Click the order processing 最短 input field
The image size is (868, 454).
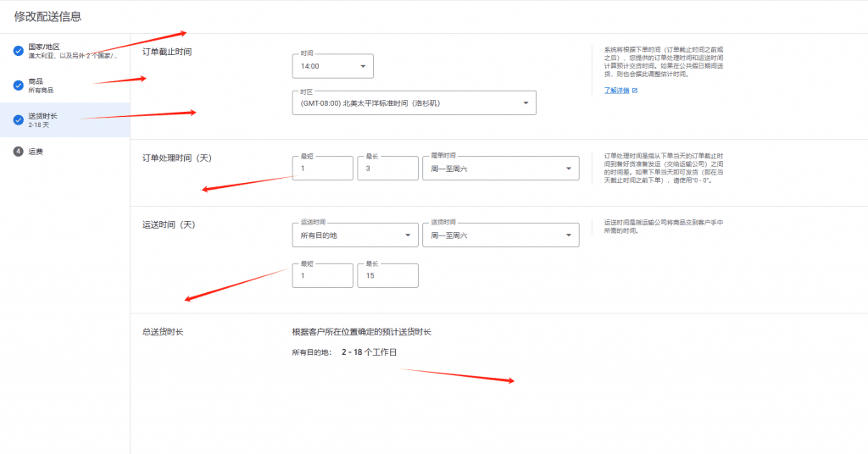pos(323,168)
